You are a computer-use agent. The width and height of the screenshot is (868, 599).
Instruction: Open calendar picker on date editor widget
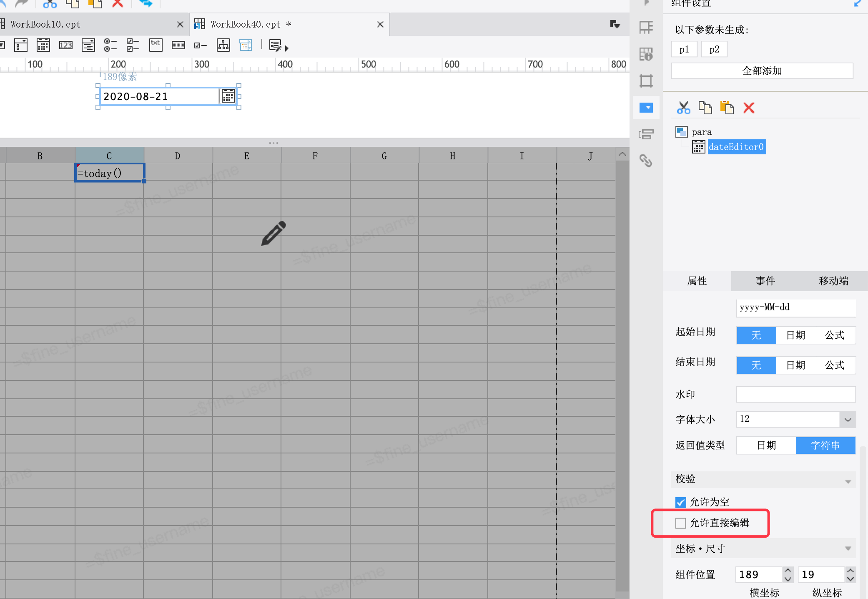(x=228, y=96)
